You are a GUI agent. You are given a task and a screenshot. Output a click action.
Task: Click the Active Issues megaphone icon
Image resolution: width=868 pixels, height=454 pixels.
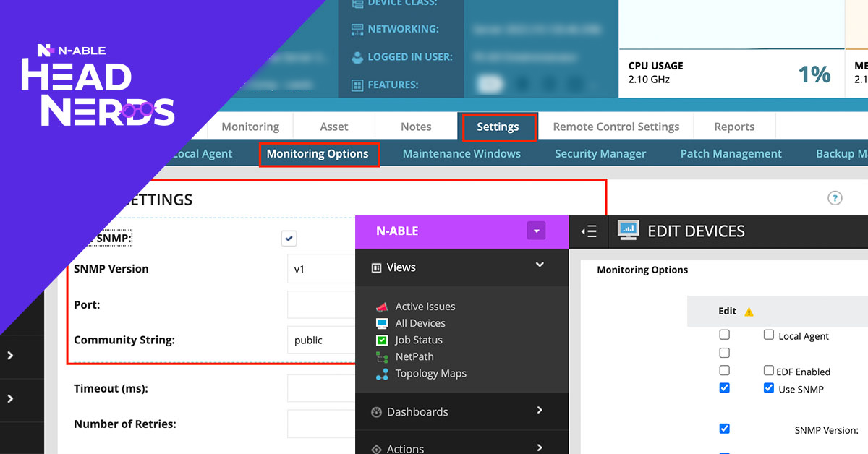(382, 307)
